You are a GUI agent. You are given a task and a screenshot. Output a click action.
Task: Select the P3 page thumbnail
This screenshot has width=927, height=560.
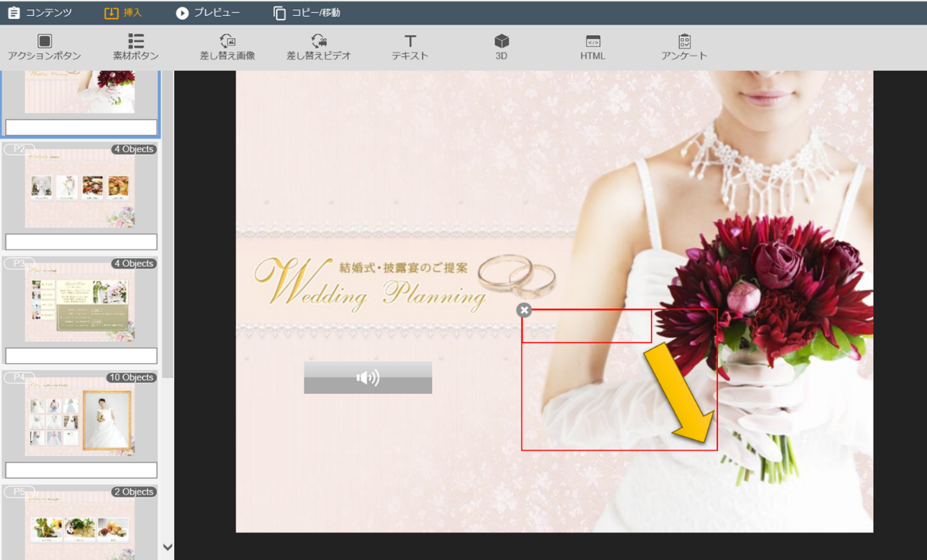pos(80,303)
